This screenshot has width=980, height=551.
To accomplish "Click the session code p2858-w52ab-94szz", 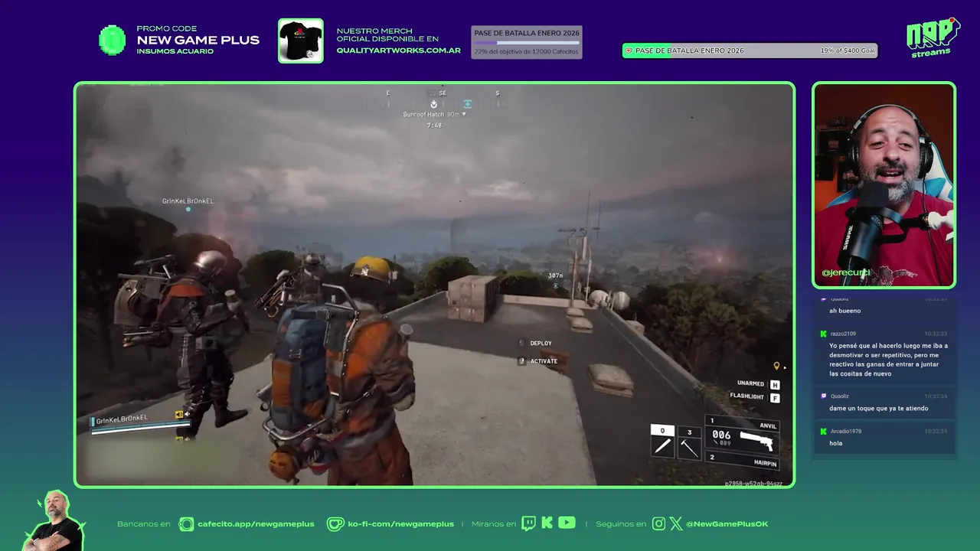I will pyautogui.click(x=753, y=484).
